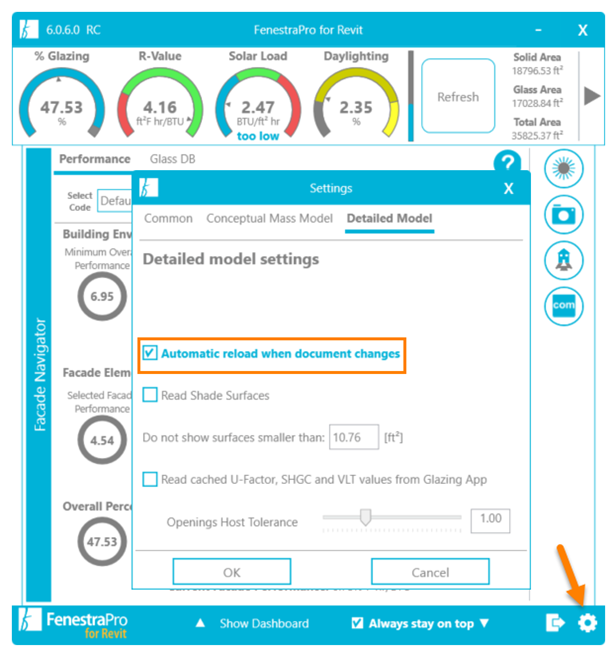Viewport: 613px width, 651px height.
Task: Open the sun/solar analysis icon
Action: tap(564, 169)
